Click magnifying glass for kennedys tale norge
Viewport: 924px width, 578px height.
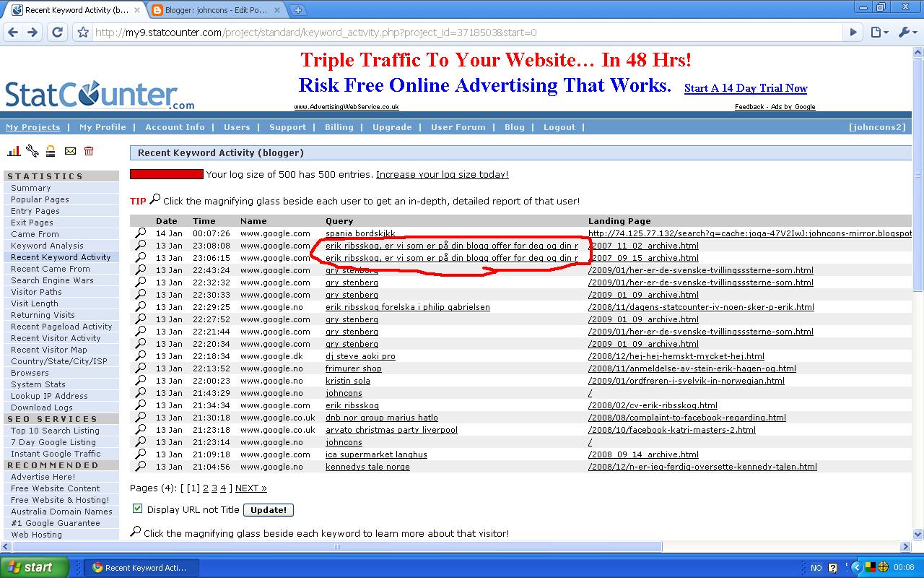pos(141,467)
